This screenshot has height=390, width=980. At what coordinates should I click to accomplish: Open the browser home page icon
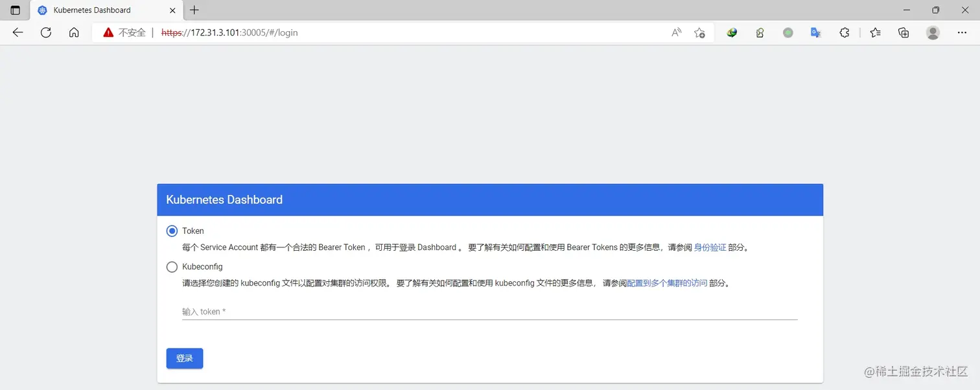[x=74, y=32]
